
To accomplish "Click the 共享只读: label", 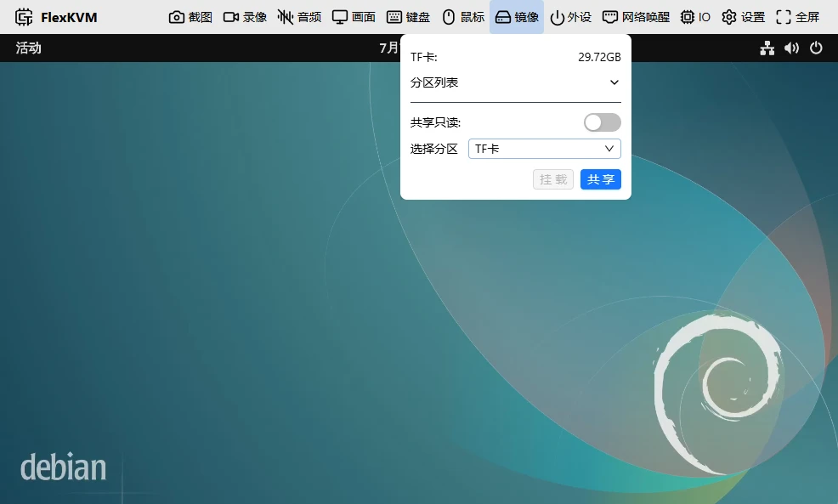I will [x=435, y=122].
